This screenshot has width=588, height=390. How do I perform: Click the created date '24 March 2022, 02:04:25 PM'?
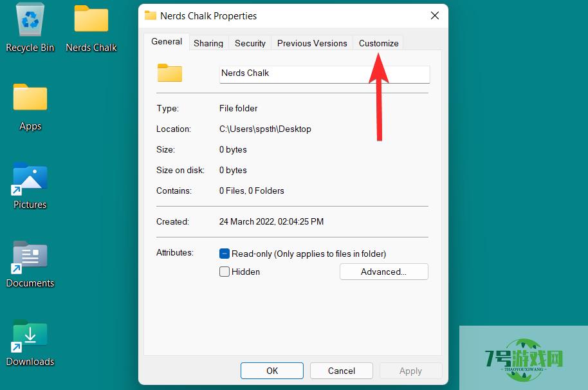(x=271, y=221)
